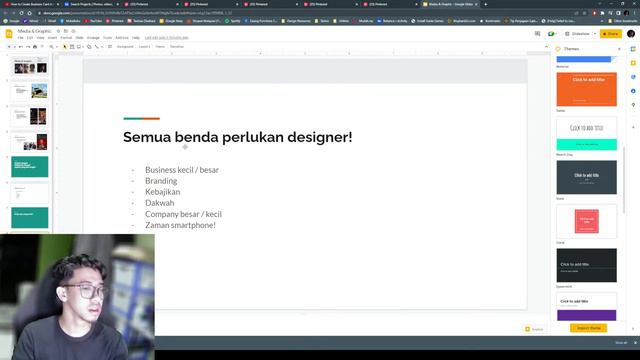
Task: Click the 'Kebajikan' bullet text
Action: pyautogui.click(x=162, y=192)
